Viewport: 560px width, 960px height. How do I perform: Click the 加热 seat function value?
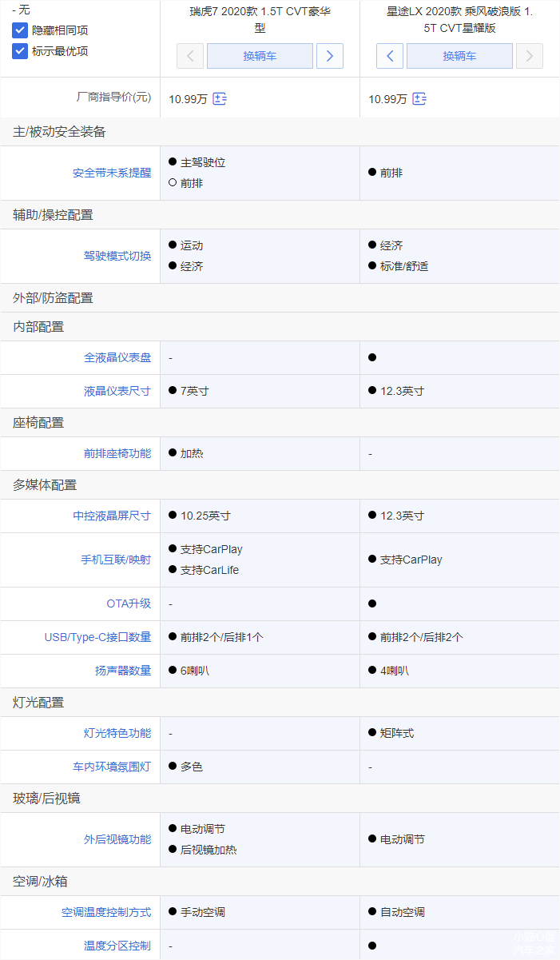click(192, 453)
